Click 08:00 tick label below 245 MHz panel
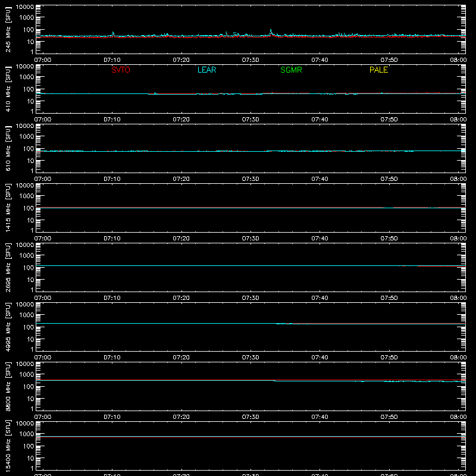Image resolution: width=476 pixels, height=476 pixels. click(458, 60)
